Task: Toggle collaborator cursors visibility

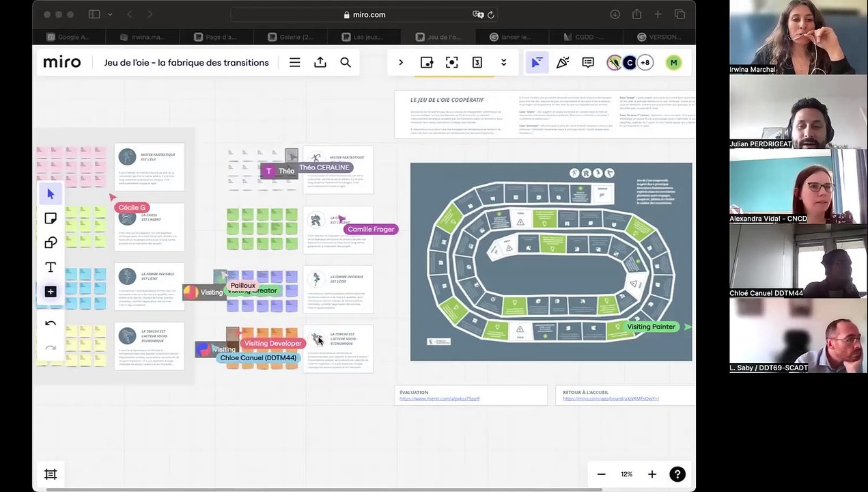Action: point(537,63)
